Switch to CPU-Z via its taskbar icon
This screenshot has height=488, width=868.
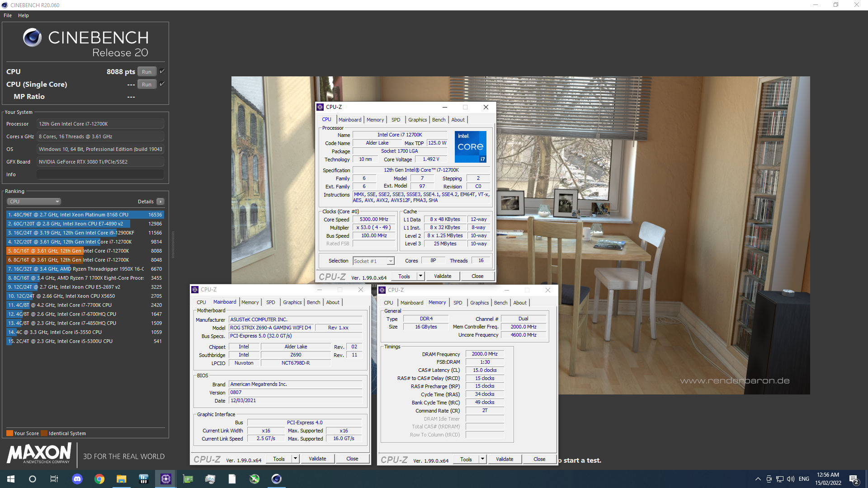click(x=166, y=479)
